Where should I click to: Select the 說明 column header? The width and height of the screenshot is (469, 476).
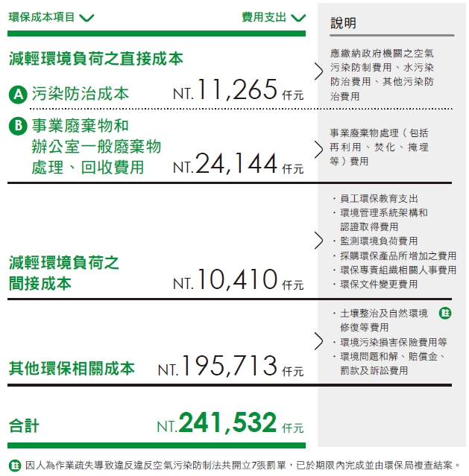[x=344, y=23]
